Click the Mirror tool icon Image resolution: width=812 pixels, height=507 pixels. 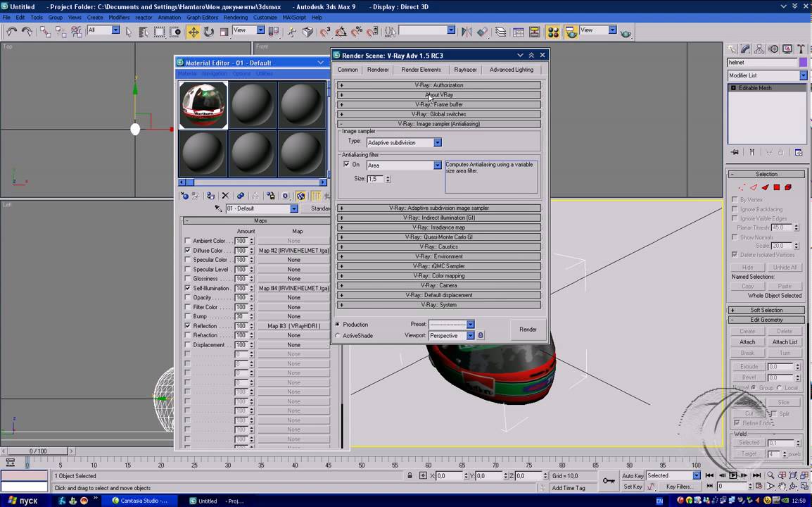467,32
